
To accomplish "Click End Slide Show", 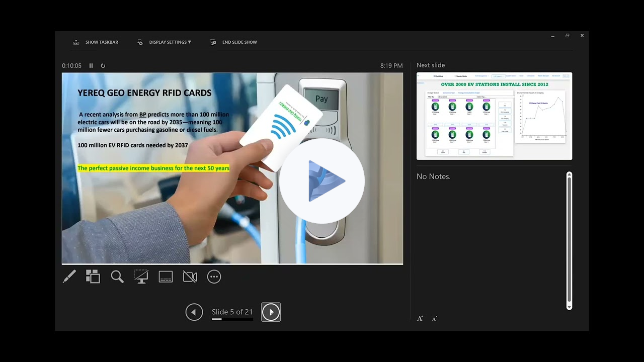I will tap(234, 42).
